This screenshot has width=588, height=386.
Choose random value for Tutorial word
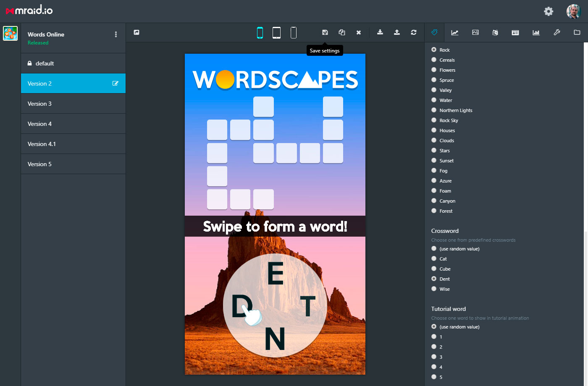pyautogui.click(x=434, y=326)
